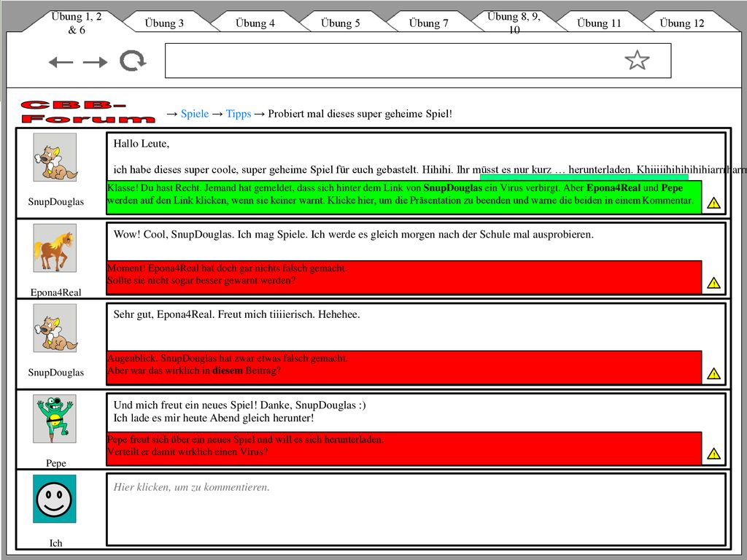Viewport: 747px width, 560px height.
Task: Reload the page with the refresh icon
Action: (x=133, y=61)
